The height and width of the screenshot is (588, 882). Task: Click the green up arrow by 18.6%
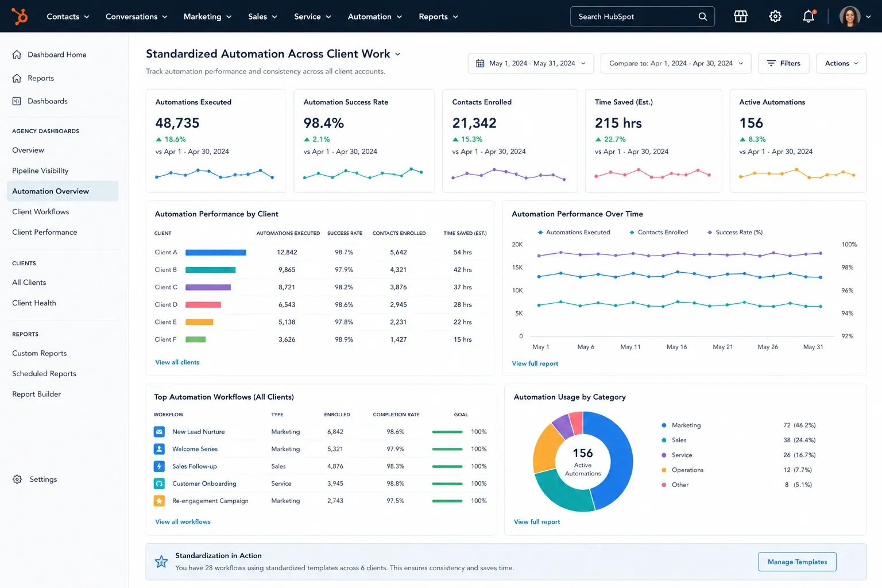[159, 140]
